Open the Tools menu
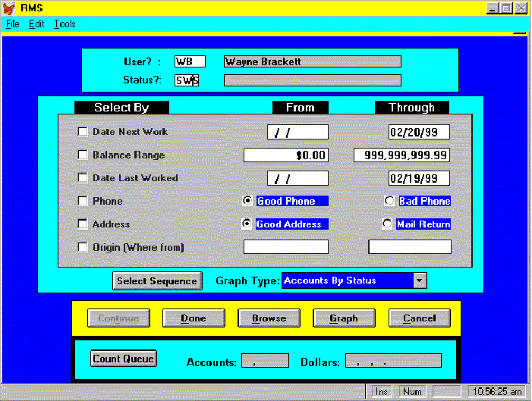 65,23
